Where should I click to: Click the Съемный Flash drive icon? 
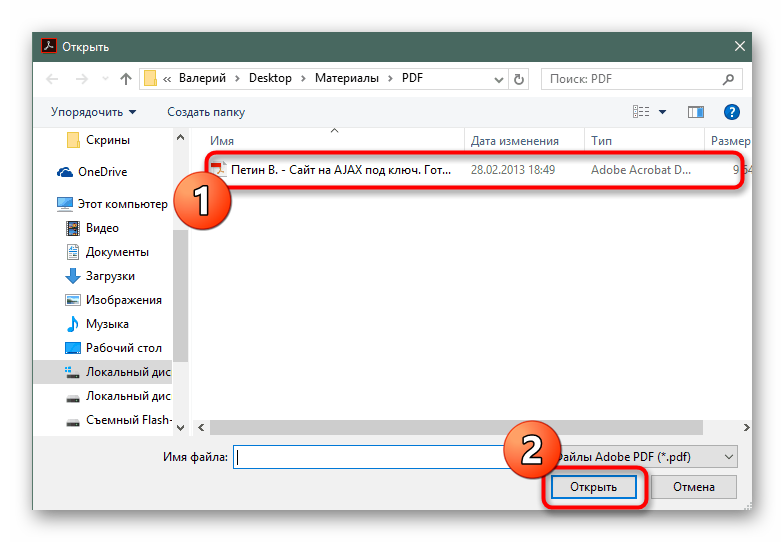click(x=72, y=423)
